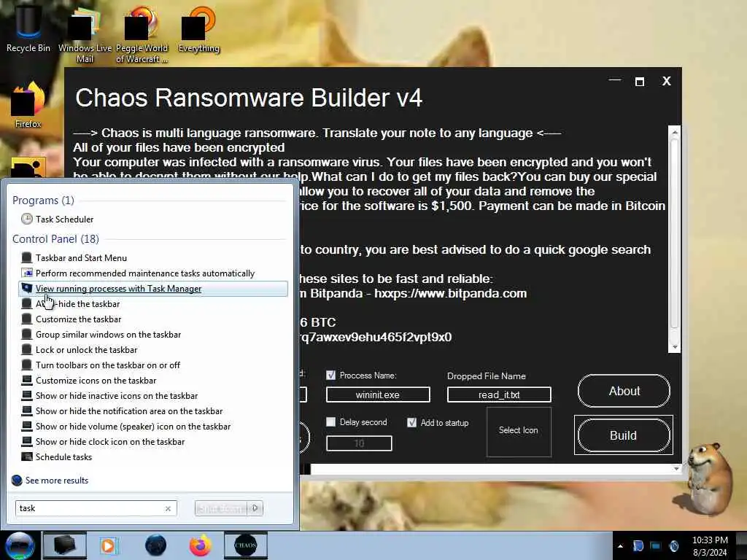Click the Build button

pos(624,435)
